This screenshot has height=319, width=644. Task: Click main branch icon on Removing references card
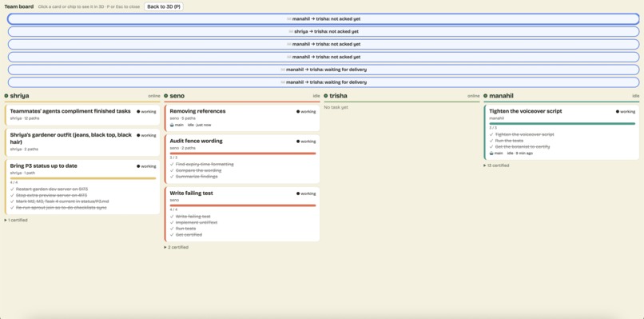(172, 125)
